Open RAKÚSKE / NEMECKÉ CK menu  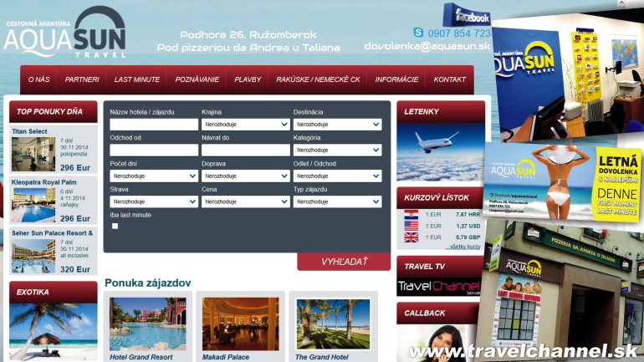pyautogui.click(x=318, y=79)
